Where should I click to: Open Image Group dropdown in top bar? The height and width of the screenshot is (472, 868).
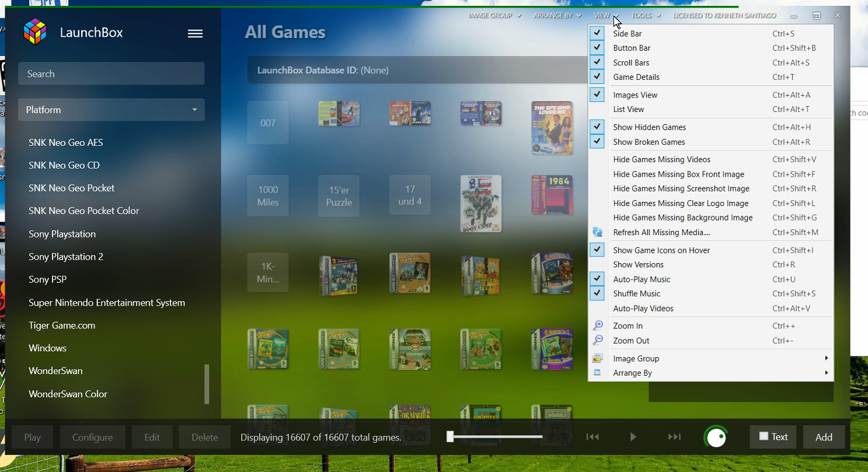[x=495, y=15]
